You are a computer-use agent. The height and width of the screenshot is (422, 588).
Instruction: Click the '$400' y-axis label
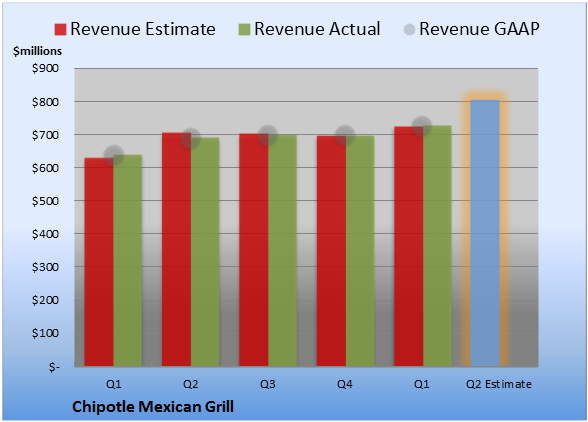point(45,234)
